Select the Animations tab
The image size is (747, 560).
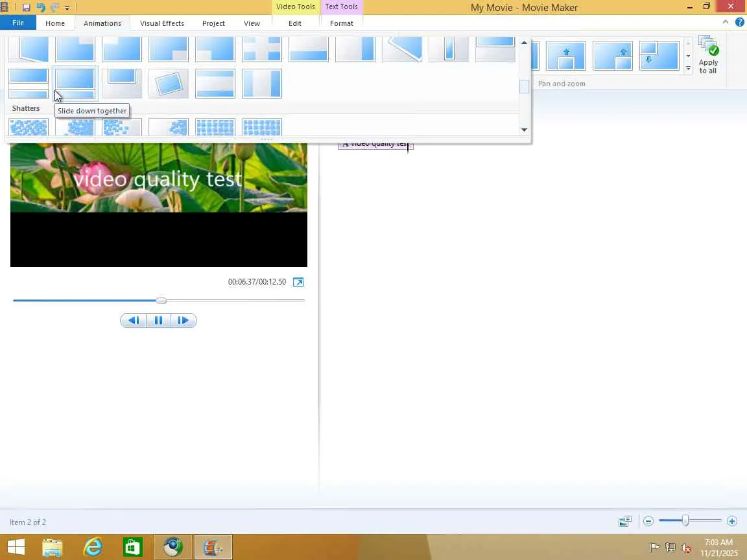[x=102, y=23]
